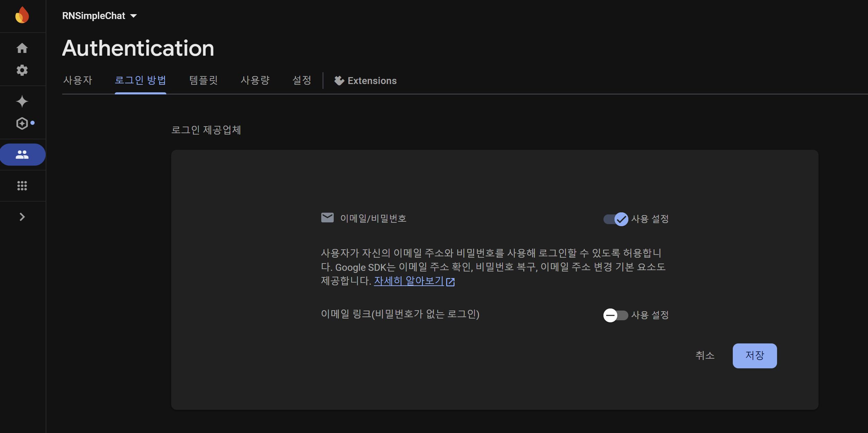Open all products grid icon
868x433 pixels.
pyautogui.click(x=22, y=186)
